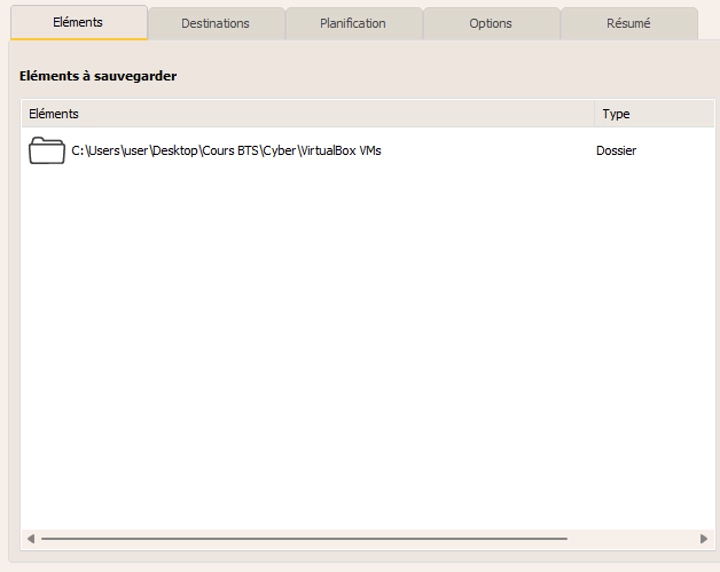
Task: Click the horizontal scrollbar thumb
Action: (x=304, y=538)
